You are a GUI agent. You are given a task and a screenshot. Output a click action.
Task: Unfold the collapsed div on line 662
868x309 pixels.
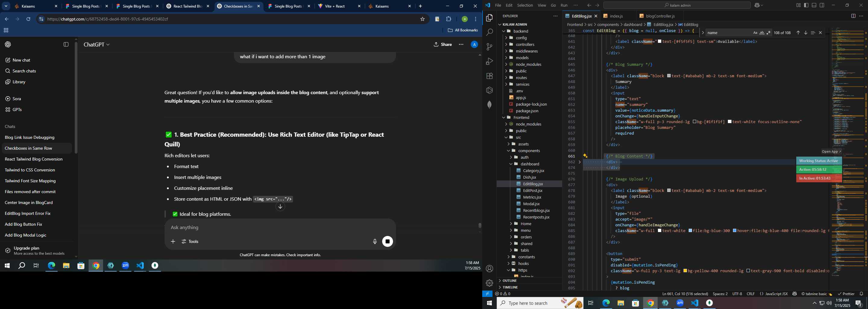tap(580, 162)
